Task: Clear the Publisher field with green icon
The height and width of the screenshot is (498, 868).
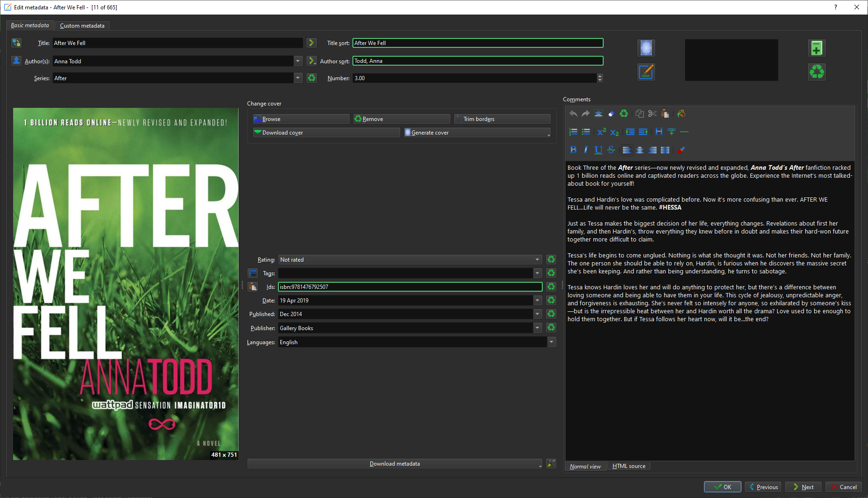Action: point(551,327)
